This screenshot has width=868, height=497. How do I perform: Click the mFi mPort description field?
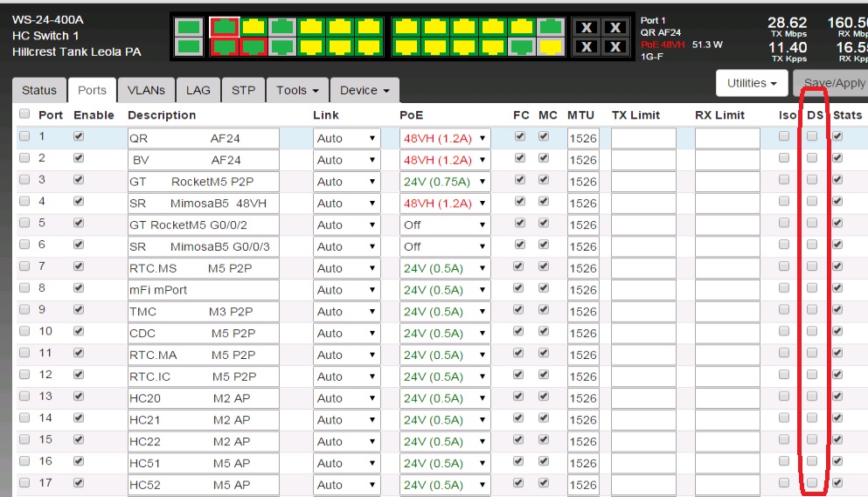coord(203,290)
